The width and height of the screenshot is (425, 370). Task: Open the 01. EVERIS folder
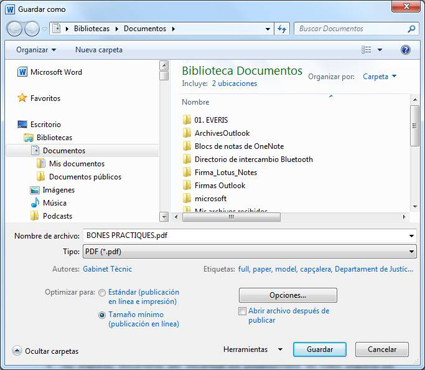206,120
